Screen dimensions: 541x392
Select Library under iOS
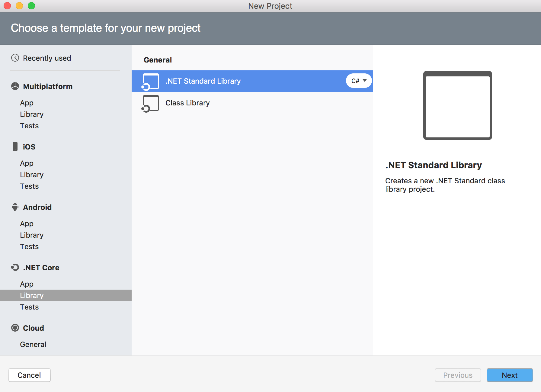click(32, 175)
